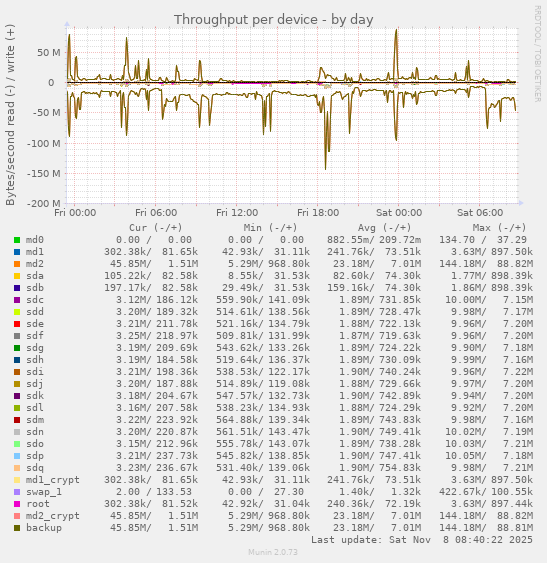Click the md2_crypt legend swatch
Viewport: 547px width, 563px height.
click(x=17, y=516)
